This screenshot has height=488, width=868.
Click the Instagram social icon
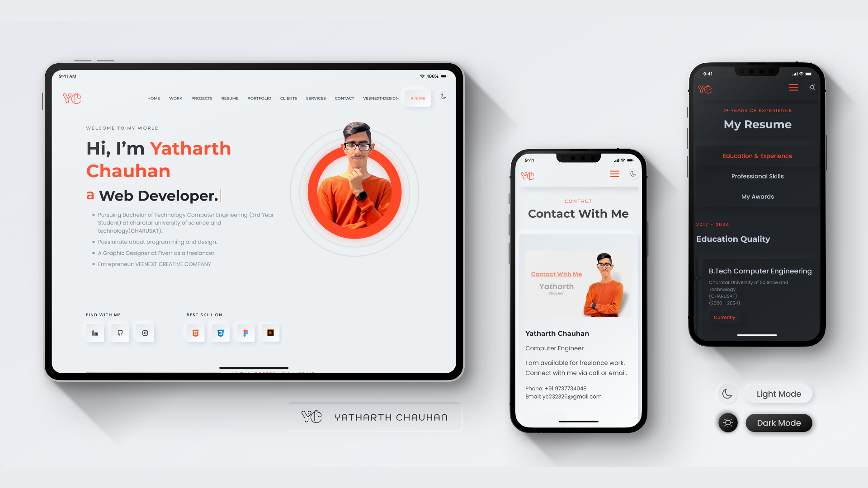145,333
